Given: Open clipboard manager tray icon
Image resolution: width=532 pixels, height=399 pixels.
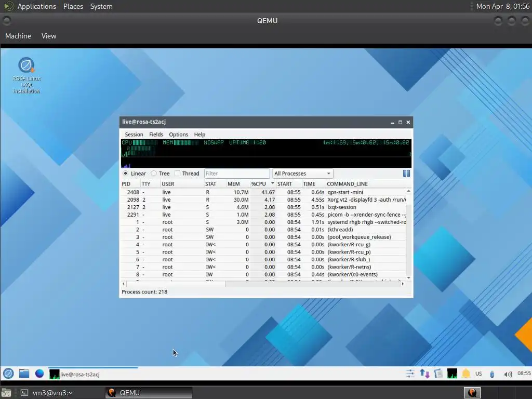Looking at the screenshot, I should coord(438,374).
